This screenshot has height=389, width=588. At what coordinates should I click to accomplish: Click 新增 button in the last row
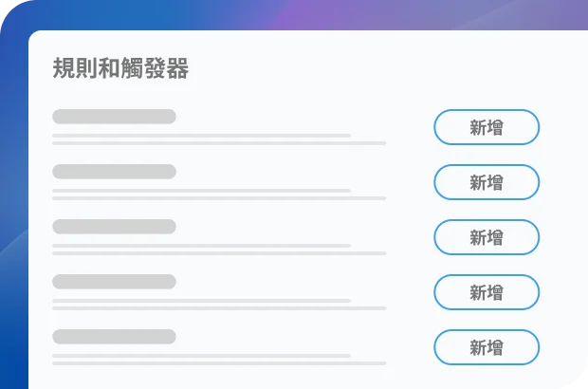tap(487, 347)
